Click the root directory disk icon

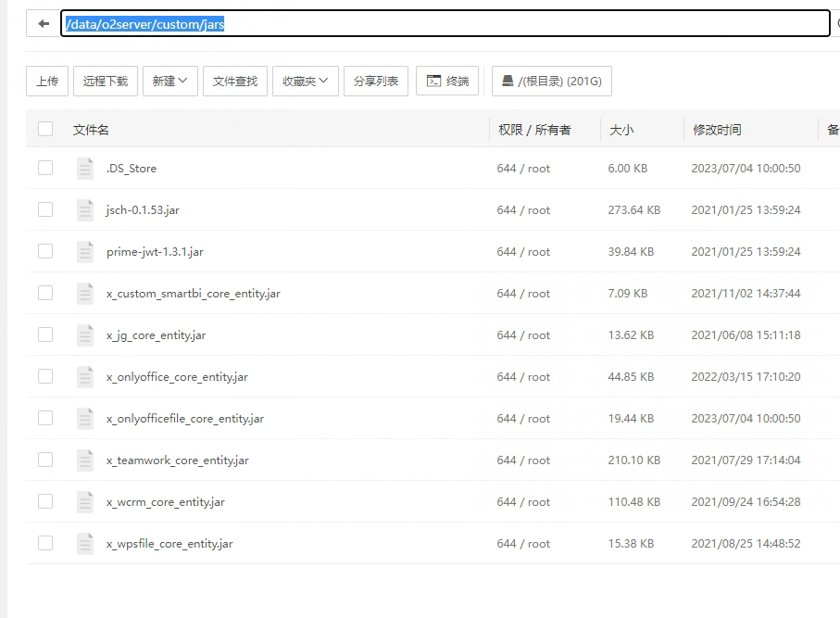tap(508, 82)
